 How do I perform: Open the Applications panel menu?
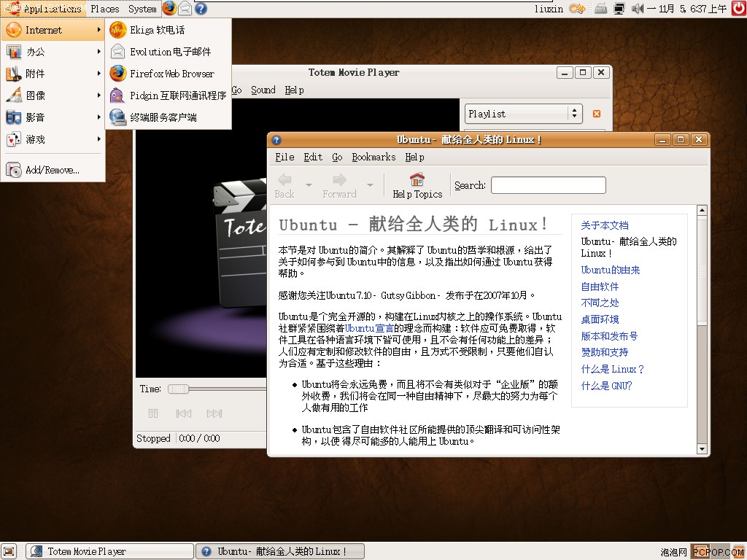pyautogui.click(x=44, y=9)
